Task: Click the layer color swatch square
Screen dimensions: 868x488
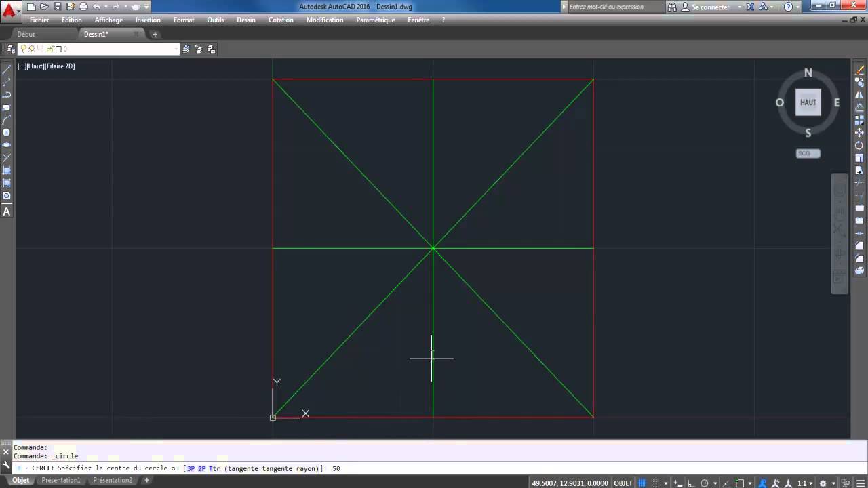Action: click(58, 49)
